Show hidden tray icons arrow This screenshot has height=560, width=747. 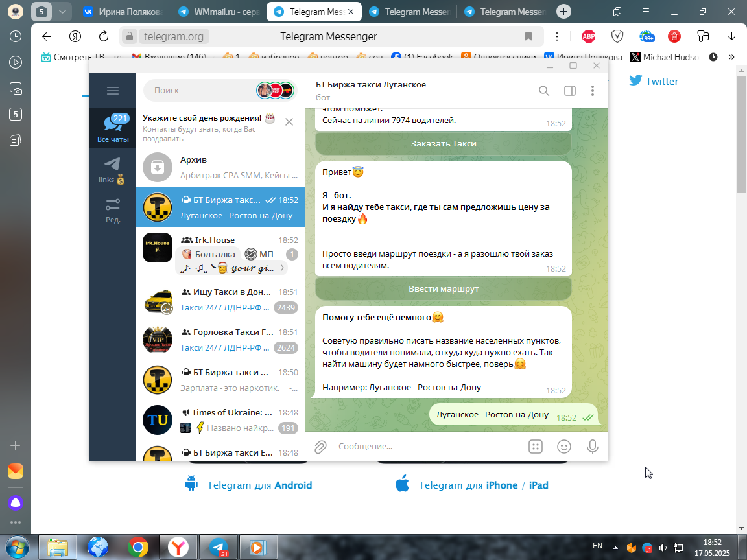pos(615,548)
